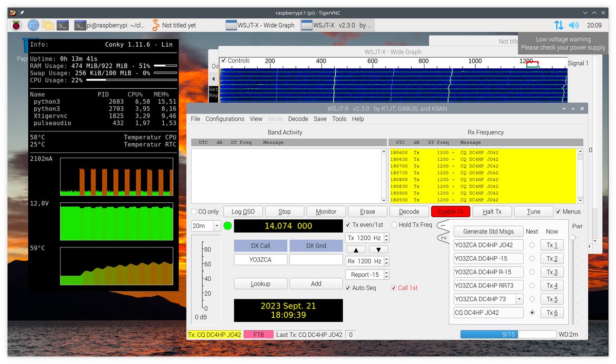Adjust the Rx 1200 Hz spinner arrows

(387, 261)
